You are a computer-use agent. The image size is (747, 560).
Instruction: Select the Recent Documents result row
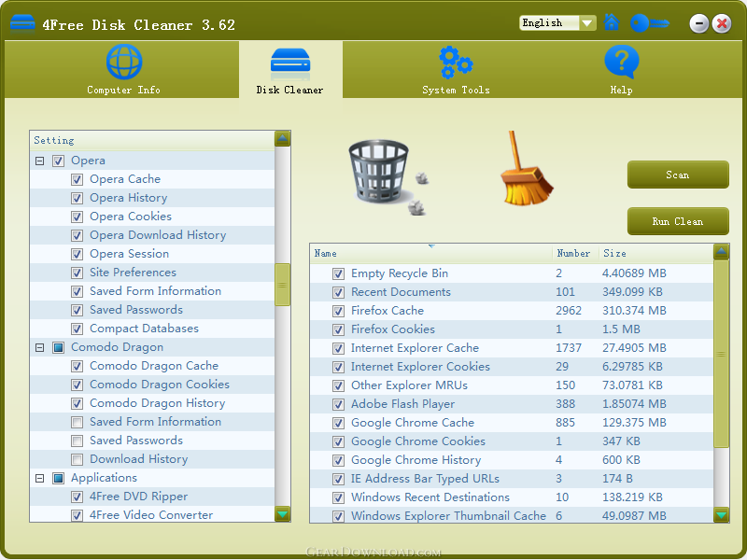[512, 292]
